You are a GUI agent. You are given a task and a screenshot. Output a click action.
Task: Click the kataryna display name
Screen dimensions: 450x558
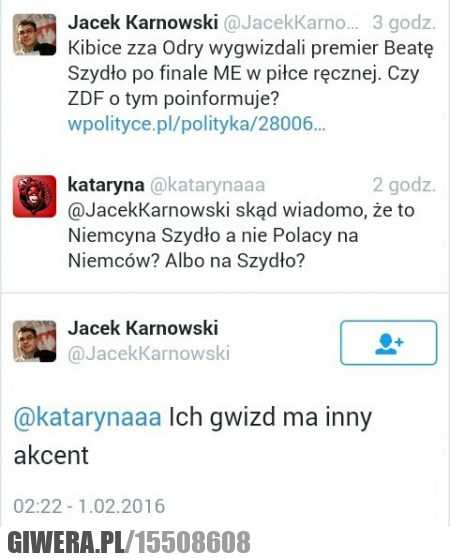pyautogui.click(x=106, y=185)
